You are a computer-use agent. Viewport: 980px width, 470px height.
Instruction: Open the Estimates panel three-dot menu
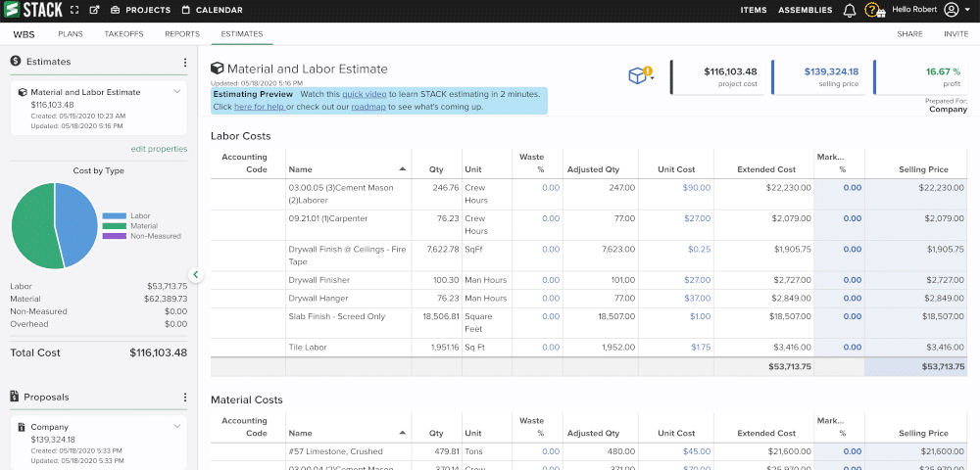click(x=185, y=62)
